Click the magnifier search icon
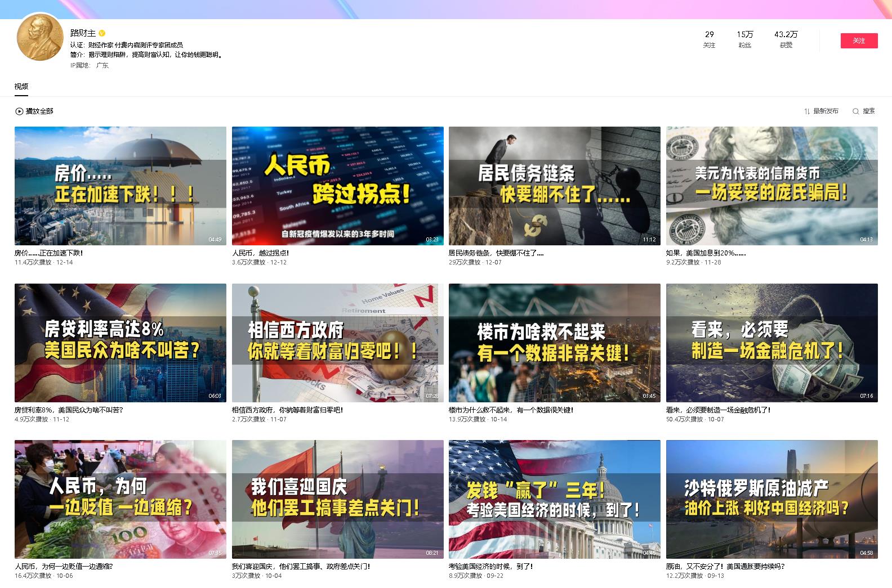The image size is (892, 588). point(855,111)
